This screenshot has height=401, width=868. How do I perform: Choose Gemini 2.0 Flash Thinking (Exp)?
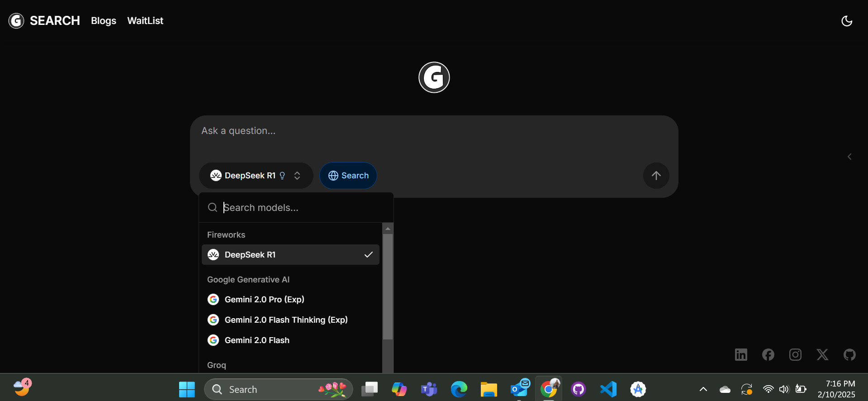[290, 320]
